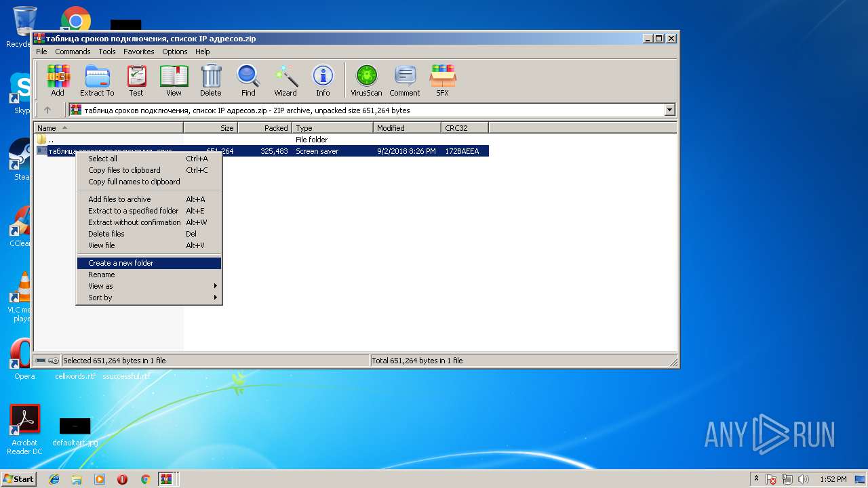
Task: Choose Add files to archive
Action: [149, 199]
